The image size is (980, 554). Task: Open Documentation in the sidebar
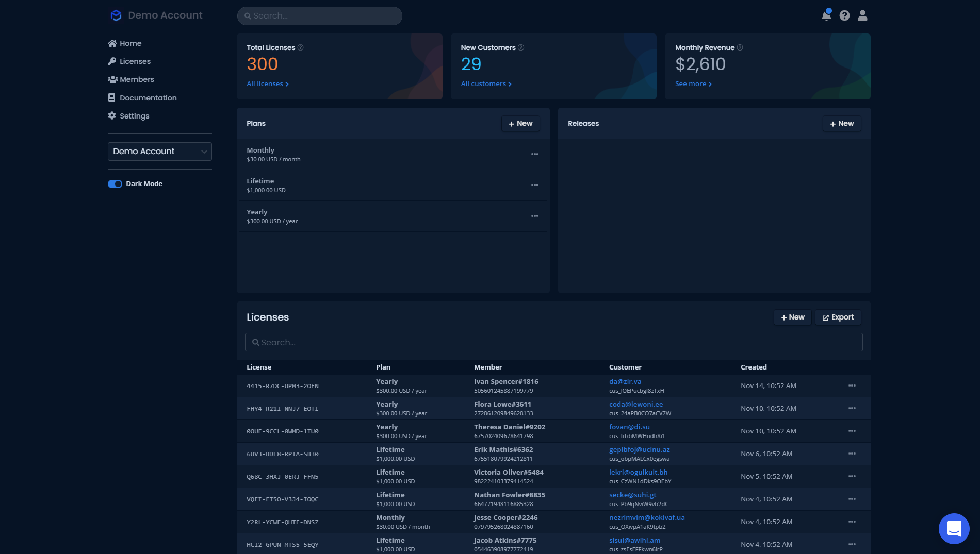[x=148, y=98]
